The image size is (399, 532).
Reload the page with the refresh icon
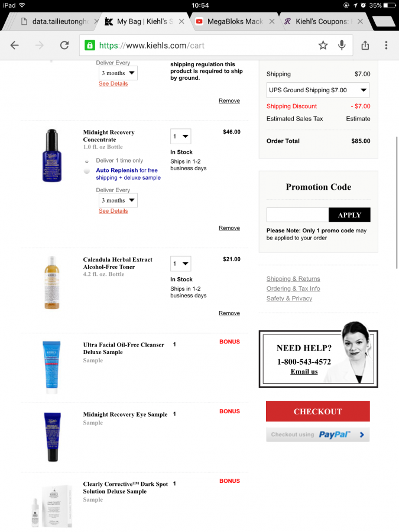64,45
